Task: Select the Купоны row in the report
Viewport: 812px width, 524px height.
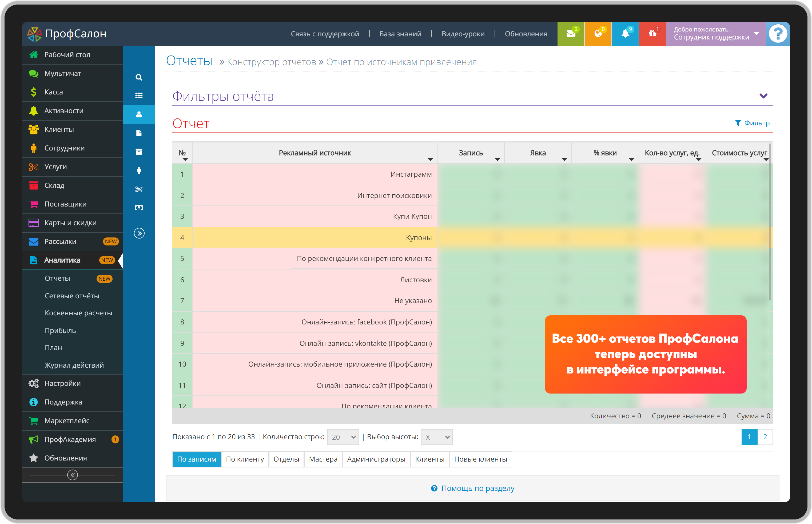Action: pyautogui.click(x=472, y=237)
